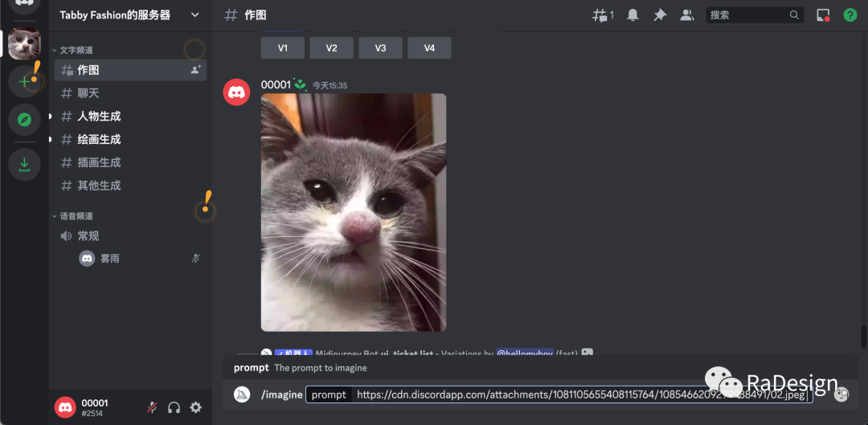This screenshot has height=425, width=868.
Task: Open the server name dropdown menu
Action: [194, 15]
